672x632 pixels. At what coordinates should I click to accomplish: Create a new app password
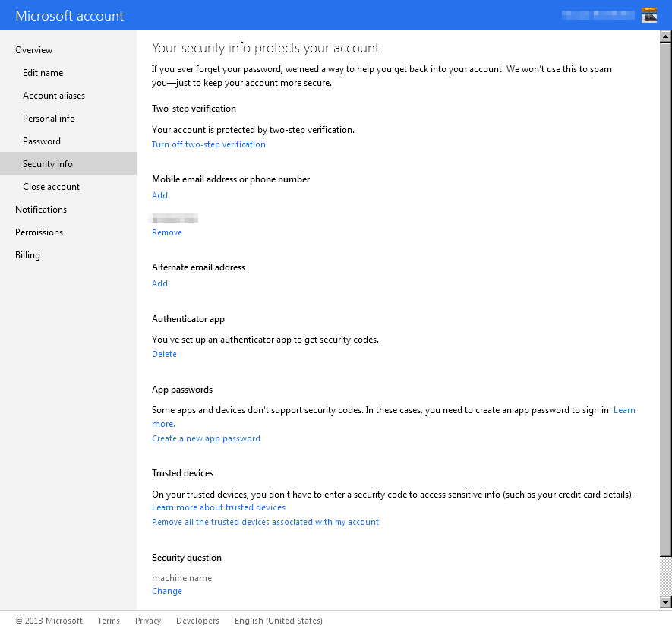[206, 438]
